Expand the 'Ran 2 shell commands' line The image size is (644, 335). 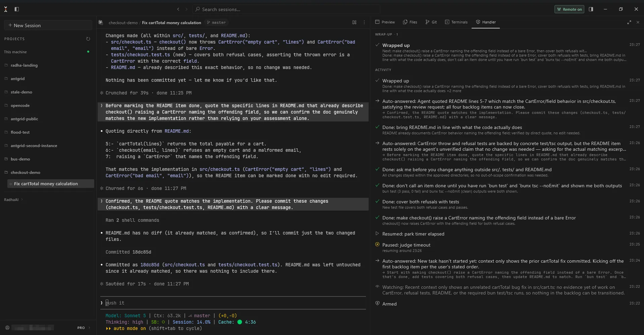[x=132, y=220]
